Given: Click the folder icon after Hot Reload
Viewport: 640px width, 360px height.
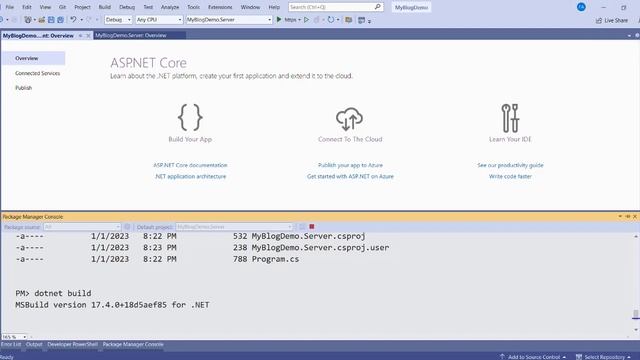Looking at the screenshot, I should [349, 20].
